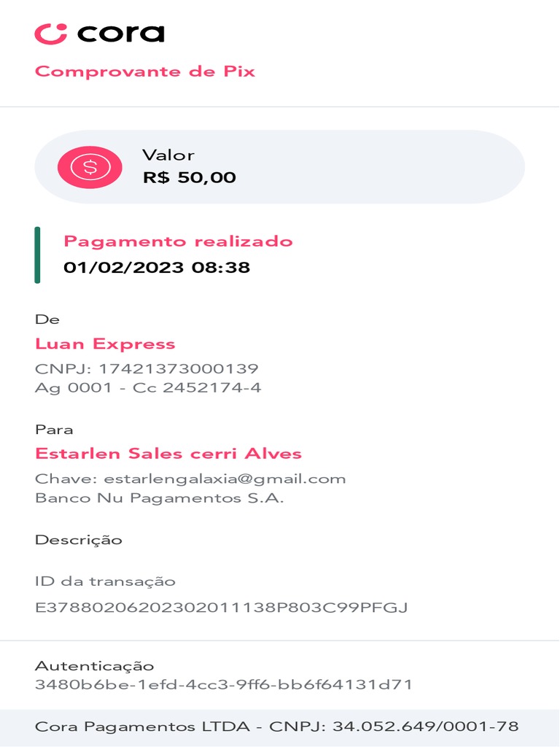
Task: Click sender name Luan Express
Action: [105, 344]
